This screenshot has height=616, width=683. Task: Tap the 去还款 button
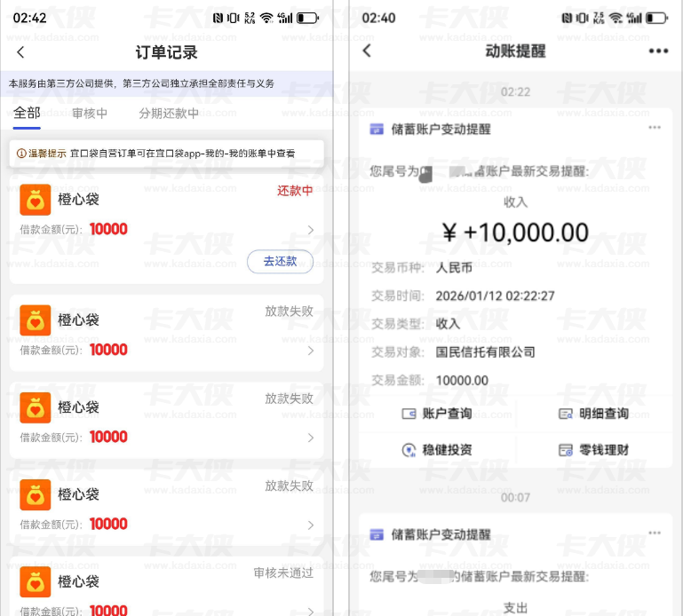pyautogui.click(x=280, y=262)
